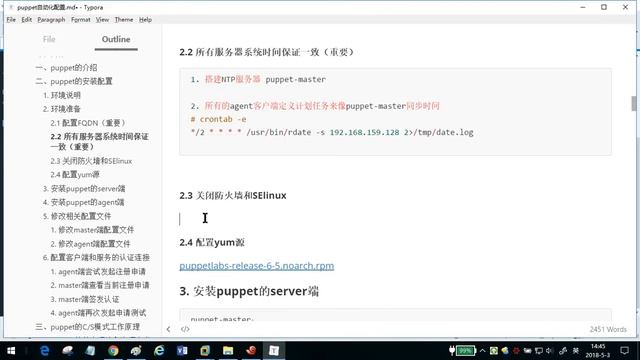This screenshot has width=640, height=360.
Task: Open the Action Center notifications
Action: tap(624, 351)
